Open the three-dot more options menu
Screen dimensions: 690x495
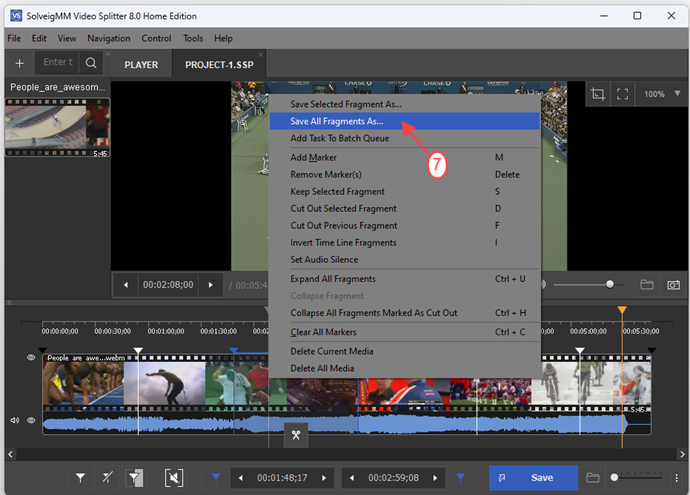[x=676, y=477]
